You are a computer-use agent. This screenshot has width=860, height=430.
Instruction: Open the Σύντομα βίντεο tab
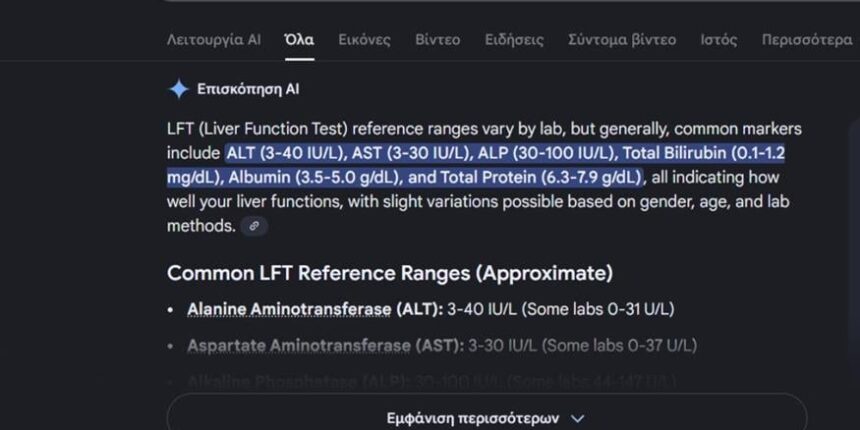(x=622, y=40)
